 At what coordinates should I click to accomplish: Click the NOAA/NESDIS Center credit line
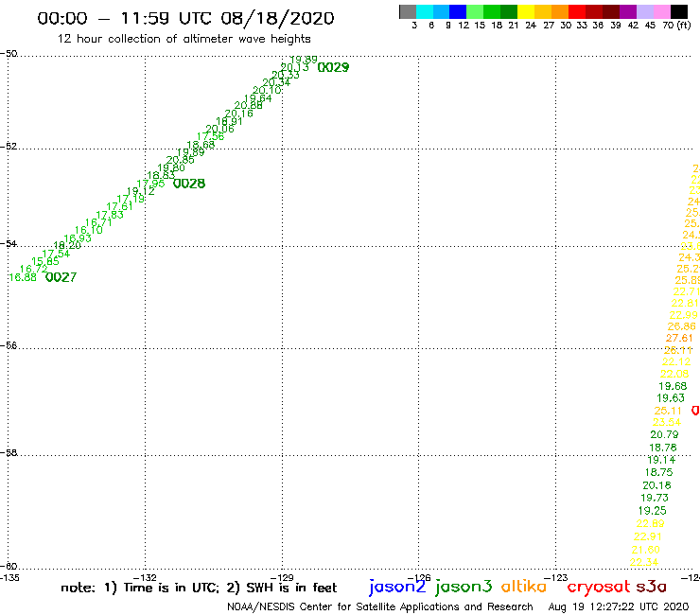[380, 607]
